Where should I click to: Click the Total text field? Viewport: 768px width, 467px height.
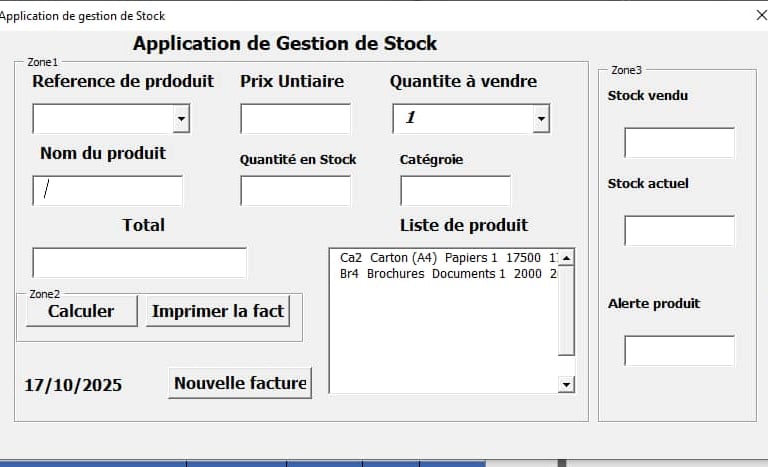click(x=139, y=262)
